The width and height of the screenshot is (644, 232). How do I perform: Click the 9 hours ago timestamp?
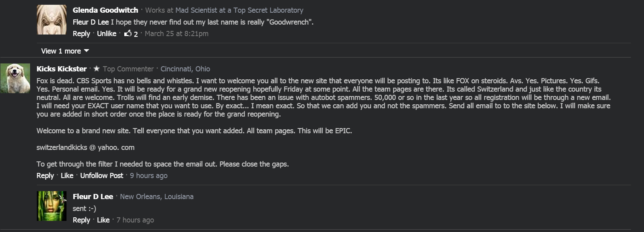coord(149,176)
